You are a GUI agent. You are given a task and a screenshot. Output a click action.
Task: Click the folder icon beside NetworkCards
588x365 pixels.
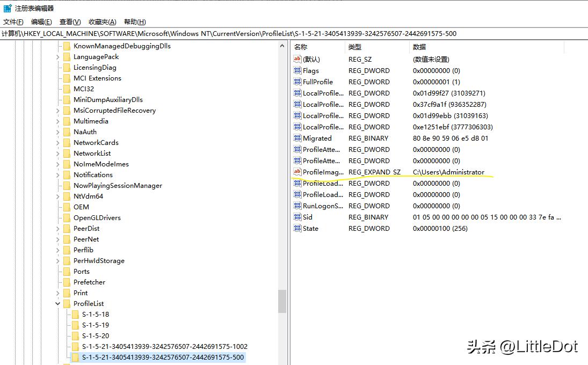pyautogui.click(x=67, y=142)
